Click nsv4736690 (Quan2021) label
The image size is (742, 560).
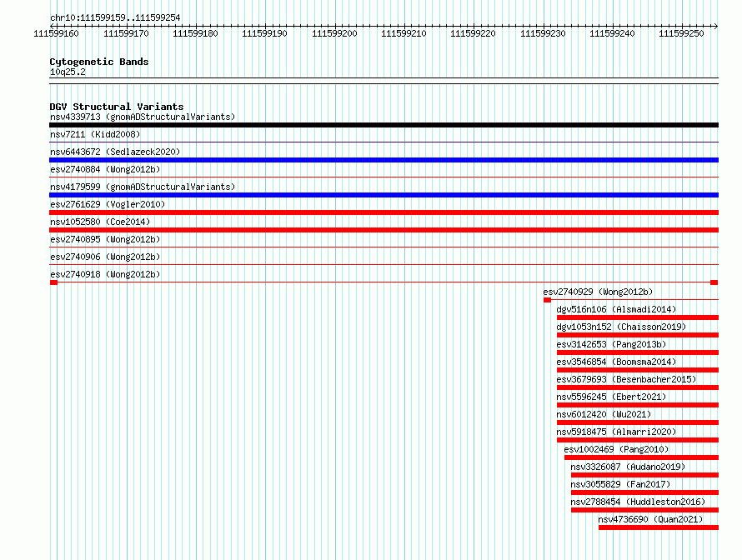650,519
